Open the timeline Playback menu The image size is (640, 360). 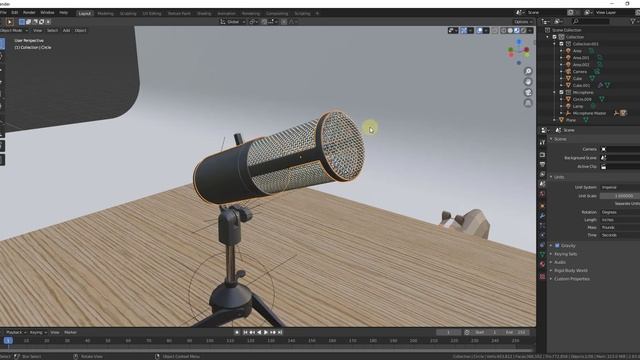16,332
